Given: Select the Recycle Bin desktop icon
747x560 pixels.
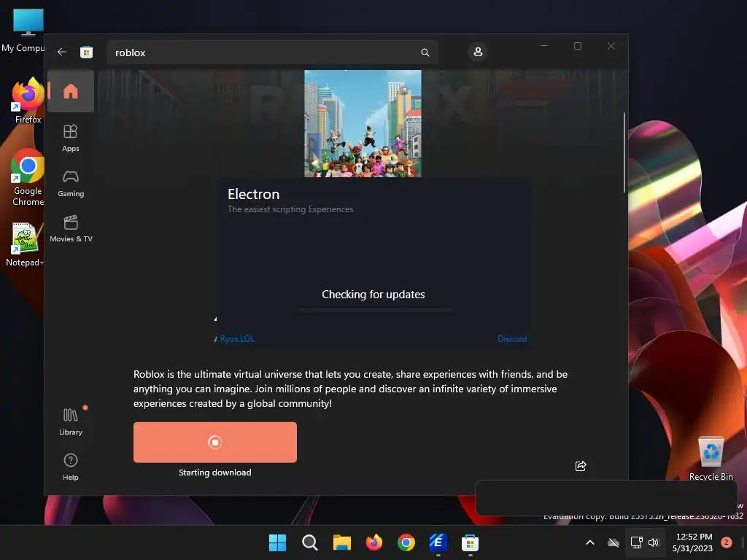Looking at the screenshot, I should pyautogui.click(x=711, y=458).
